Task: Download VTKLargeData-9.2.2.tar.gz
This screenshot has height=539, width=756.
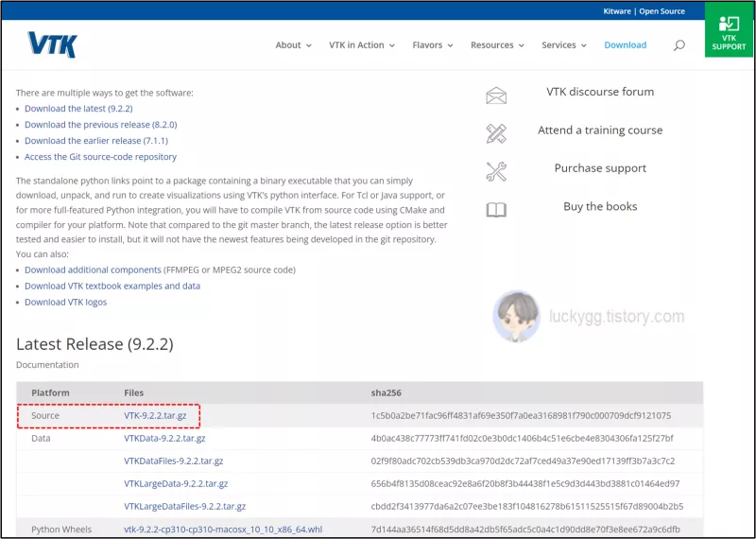Action: coord(176,483)
